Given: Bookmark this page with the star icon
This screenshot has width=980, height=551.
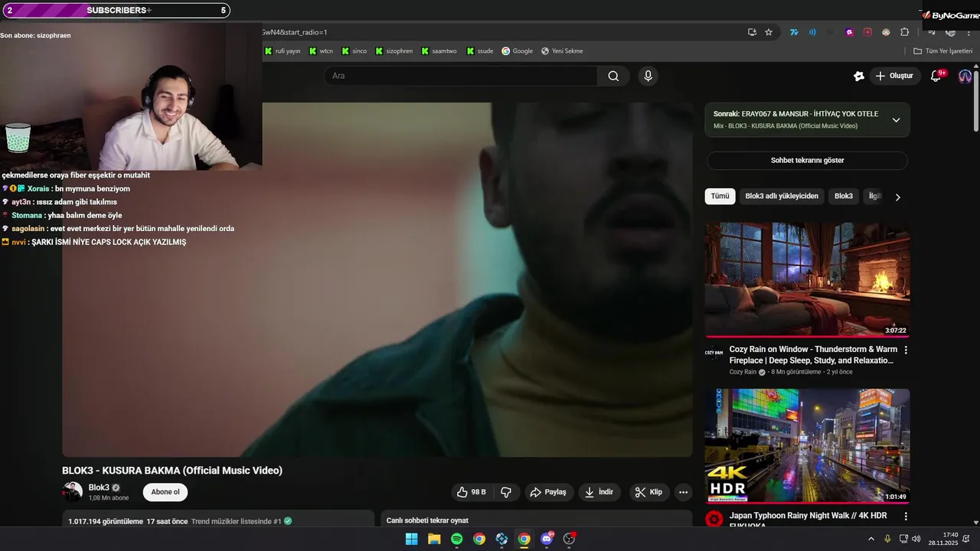Looking at the screenshot, I should 769,32.
